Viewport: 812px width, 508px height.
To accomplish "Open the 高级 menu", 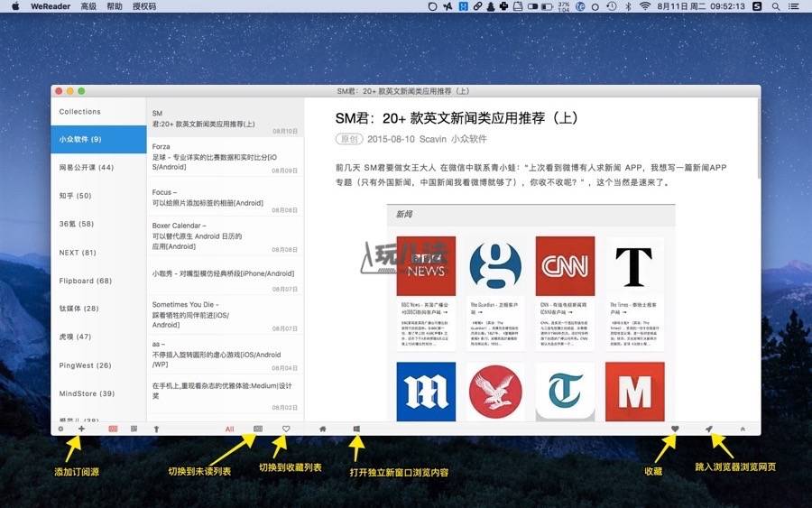I will click(x=88, y=6).
